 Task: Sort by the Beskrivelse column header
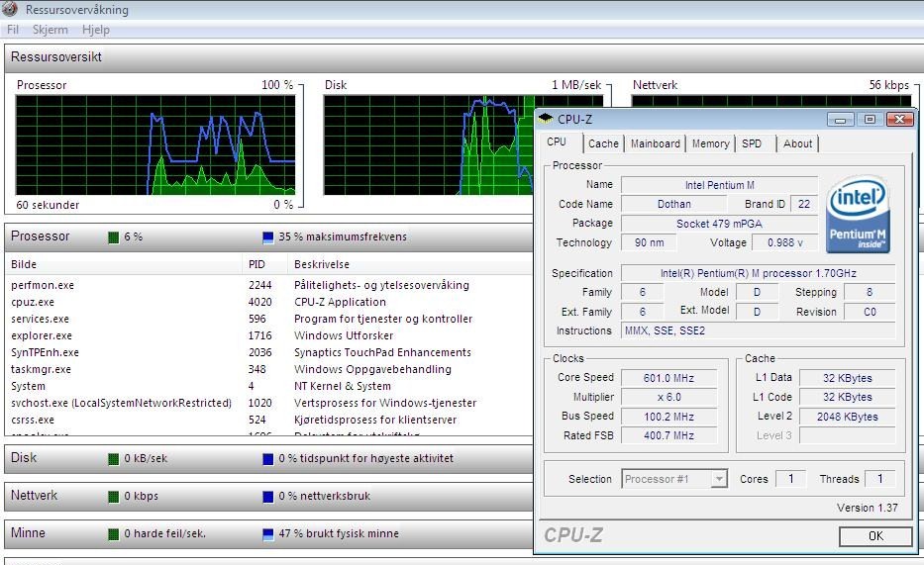click(x=411, y=264)
